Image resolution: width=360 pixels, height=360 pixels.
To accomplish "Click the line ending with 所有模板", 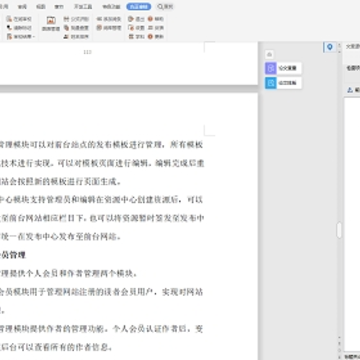I will (x=102, y=145).
